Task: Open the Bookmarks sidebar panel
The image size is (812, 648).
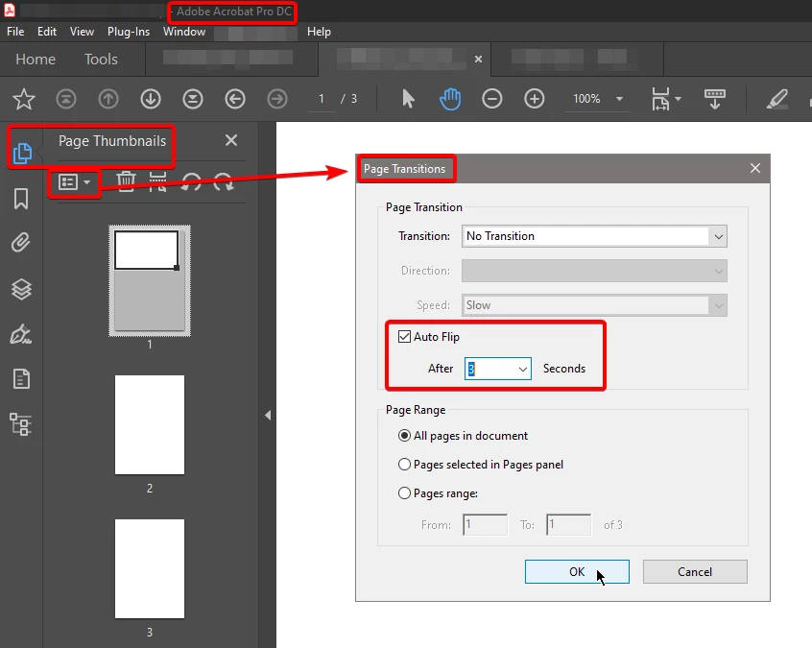Action: pyautogui.click(x=21, y=199)
